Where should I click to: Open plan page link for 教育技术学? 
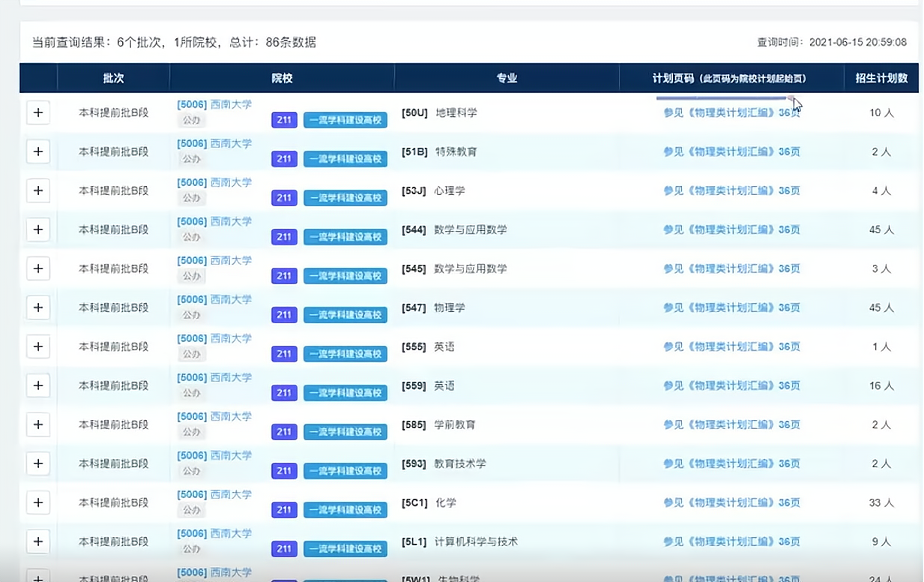731,463
